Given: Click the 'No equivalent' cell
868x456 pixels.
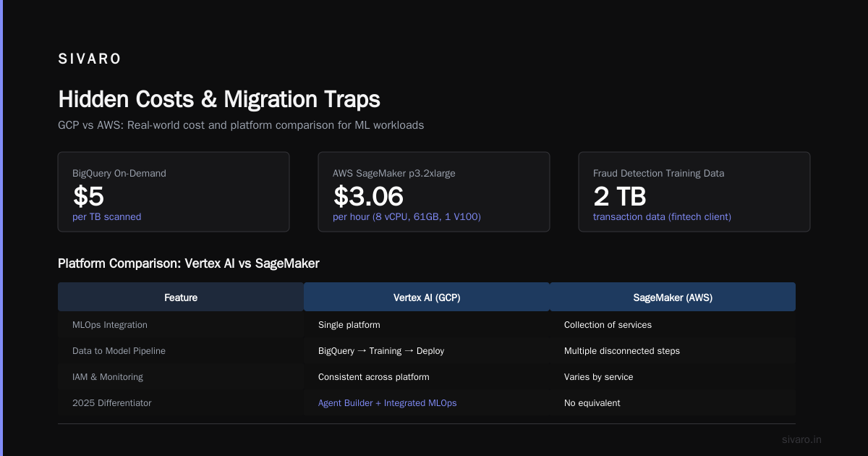Looking at the screenshot, I should 592,403.
